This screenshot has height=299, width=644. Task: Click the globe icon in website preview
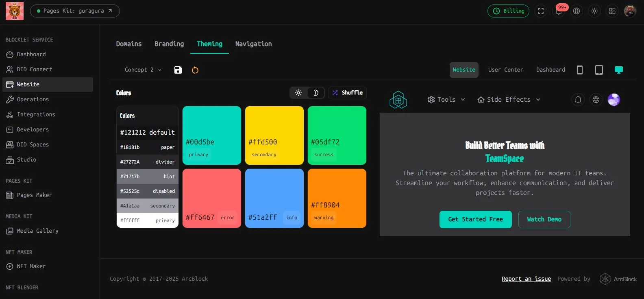click(x=596, y=100)
